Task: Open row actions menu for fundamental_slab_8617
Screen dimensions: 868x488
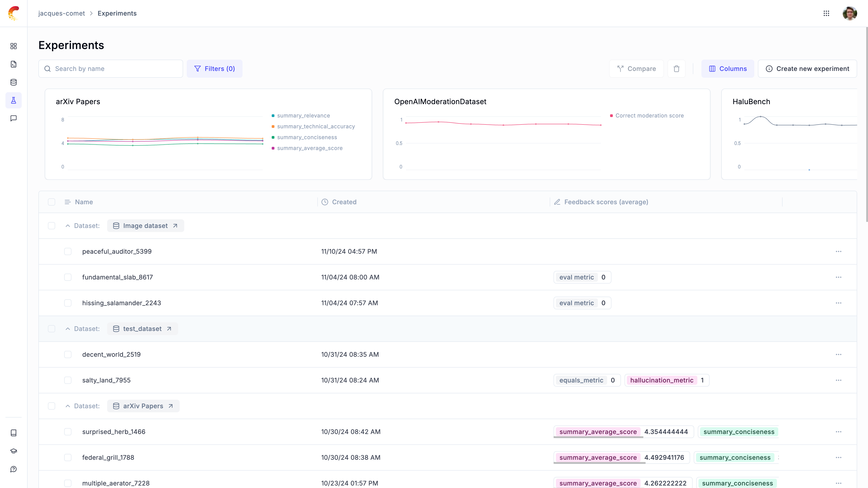Action: [x=838, y=277]
